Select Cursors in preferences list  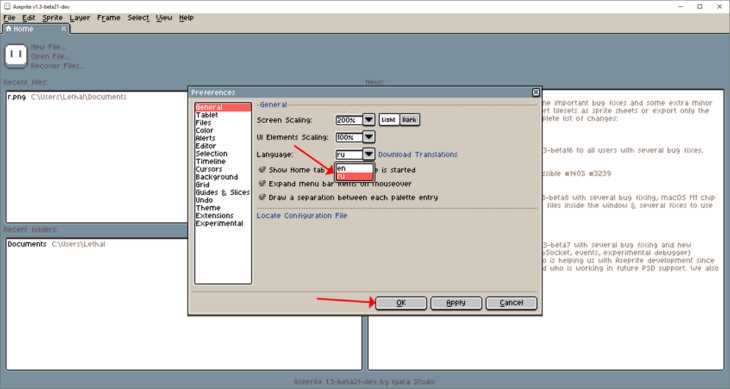[223, 169]
